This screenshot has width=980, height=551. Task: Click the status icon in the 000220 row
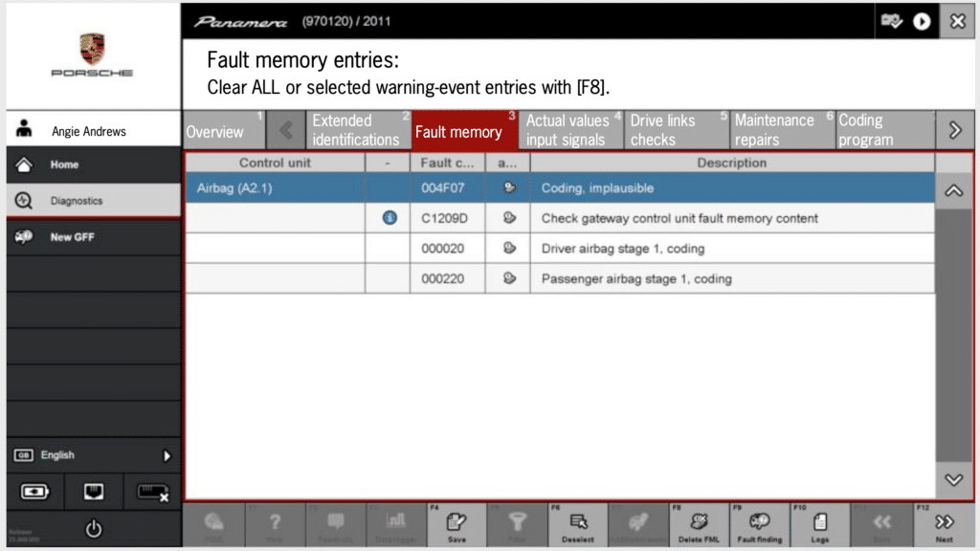click(x=509, y=278)
